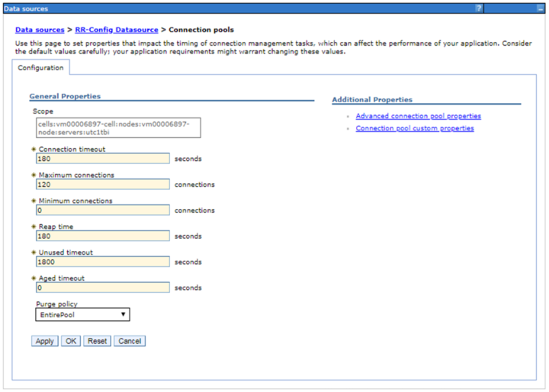The image size is (549, 392).
Task: Open the help question mark icon
Action: click(479, 8)
